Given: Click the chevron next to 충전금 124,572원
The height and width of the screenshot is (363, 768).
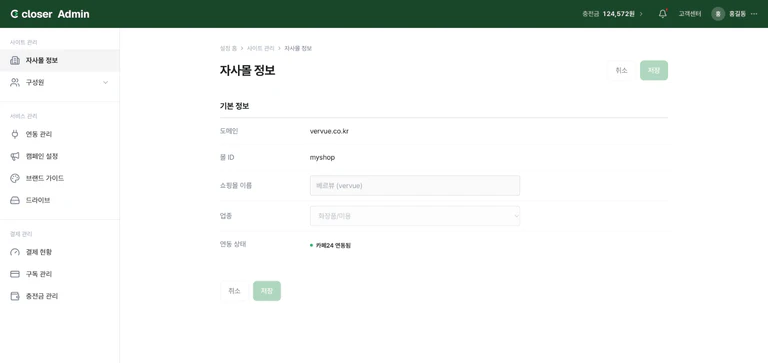Looking at the screenshot, I should (641, 14).
